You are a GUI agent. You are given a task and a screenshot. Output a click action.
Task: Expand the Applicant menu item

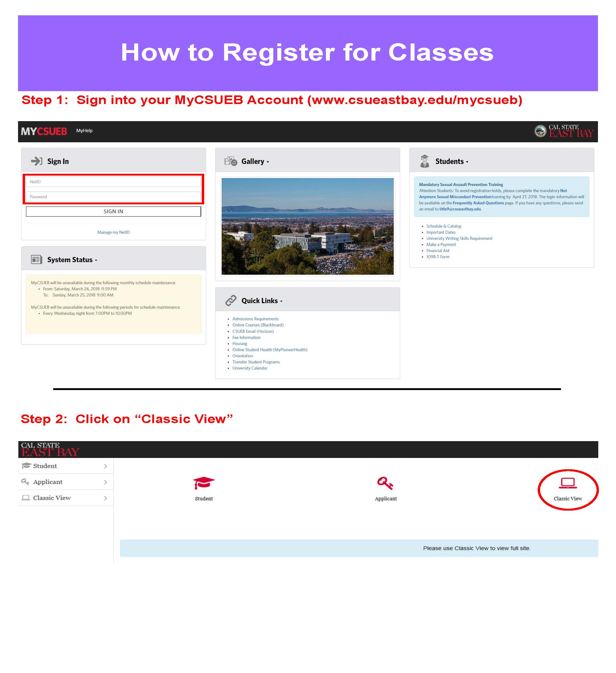(105, 482)
